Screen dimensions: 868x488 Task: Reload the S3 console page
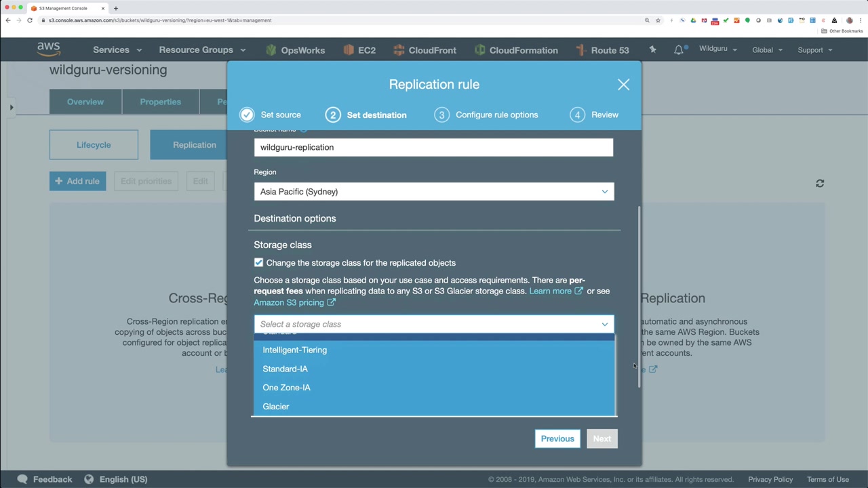pos(30,20)
